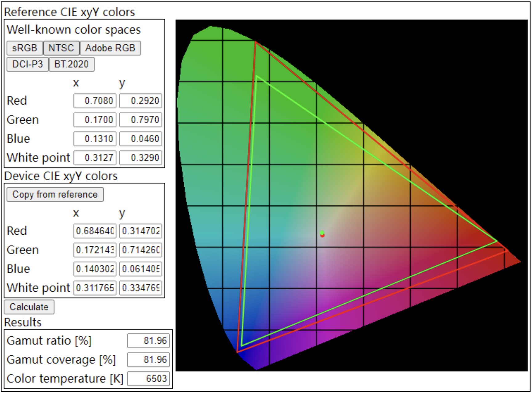Click the green triangle's right red vertex
The image size is (532, 393).
[x=497, y=241]
